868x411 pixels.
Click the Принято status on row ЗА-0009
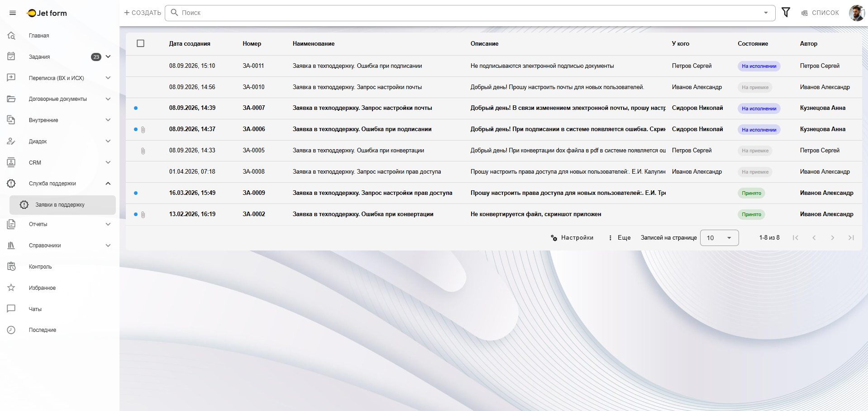[751, 193]
